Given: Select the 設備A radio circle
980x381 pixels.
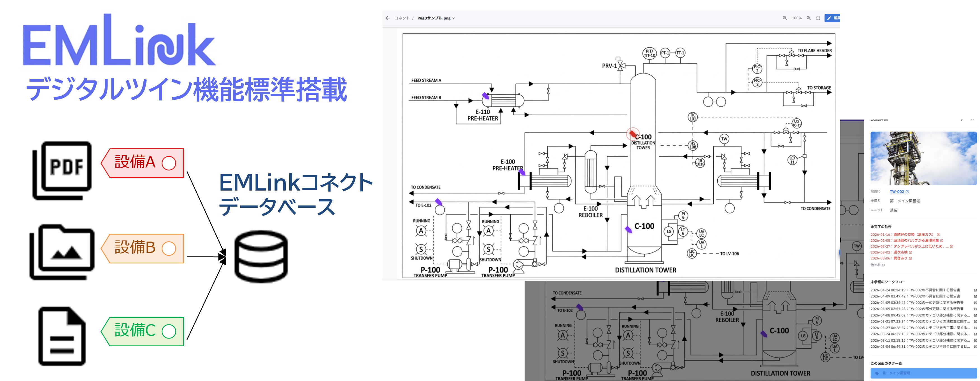Looking at the screenshot, I should [x=169, y=163].
